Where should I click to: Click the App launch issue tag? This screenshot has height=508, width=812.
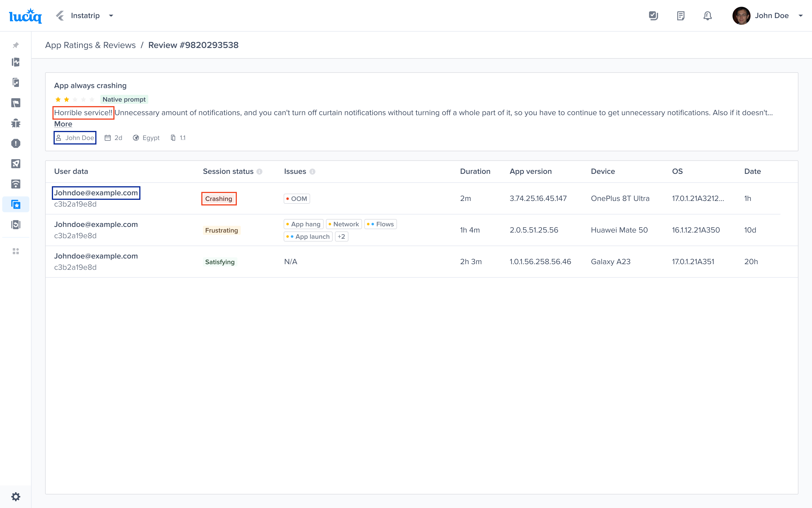click(308, 237)
